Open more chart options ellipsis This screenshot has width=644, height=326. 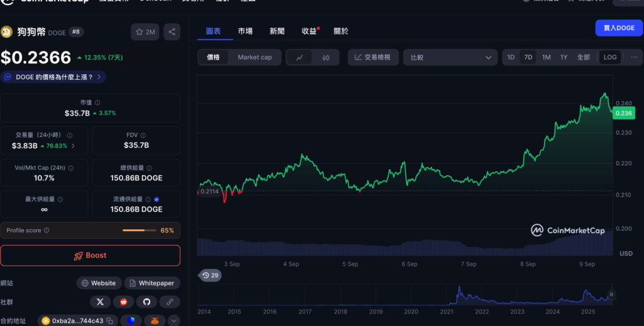point(634,57)
